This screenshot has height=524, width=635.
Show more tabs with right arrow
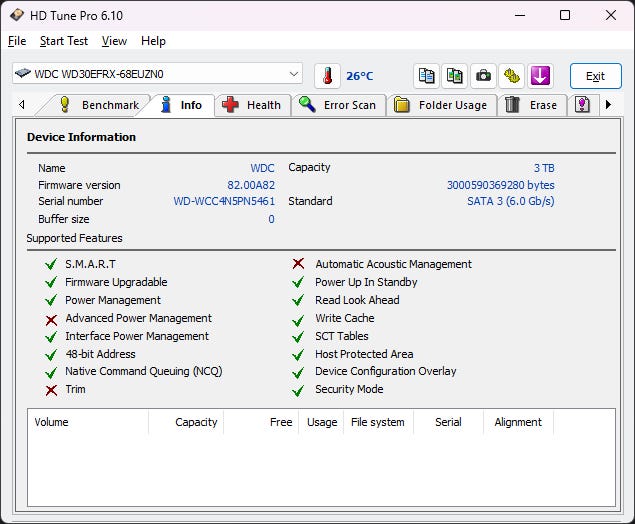pos(608,105)
